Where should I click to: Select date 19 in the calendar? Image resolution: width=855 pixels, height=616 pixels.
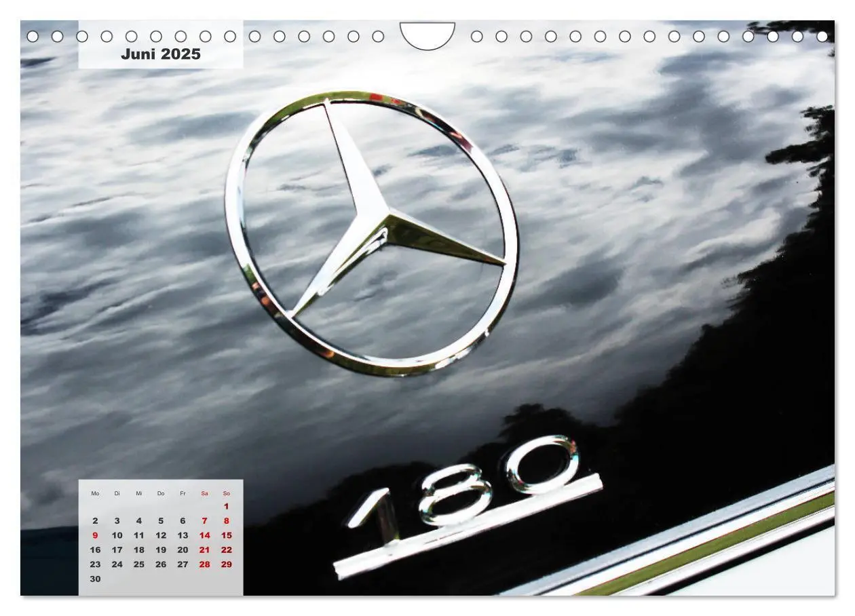pyautogui.click(x=161, y=550)
